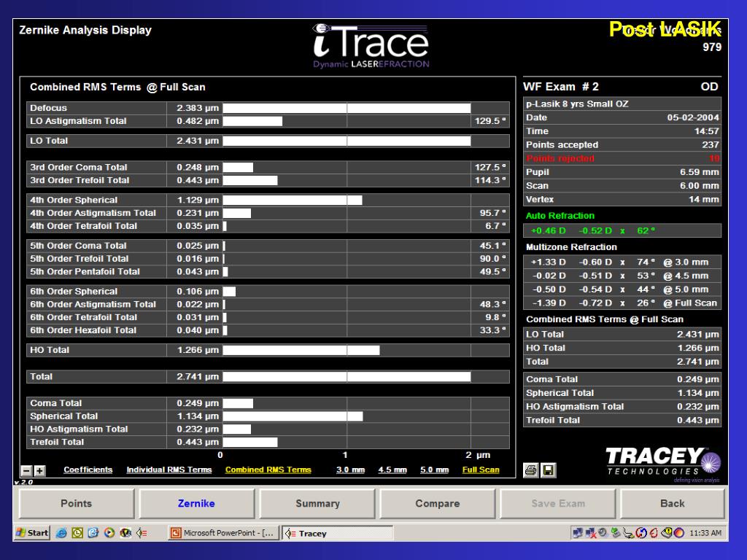Click the '@ 3.0 mm' multizone refraction row
Viewport: 747px width, 560px height.
(622, 262)
